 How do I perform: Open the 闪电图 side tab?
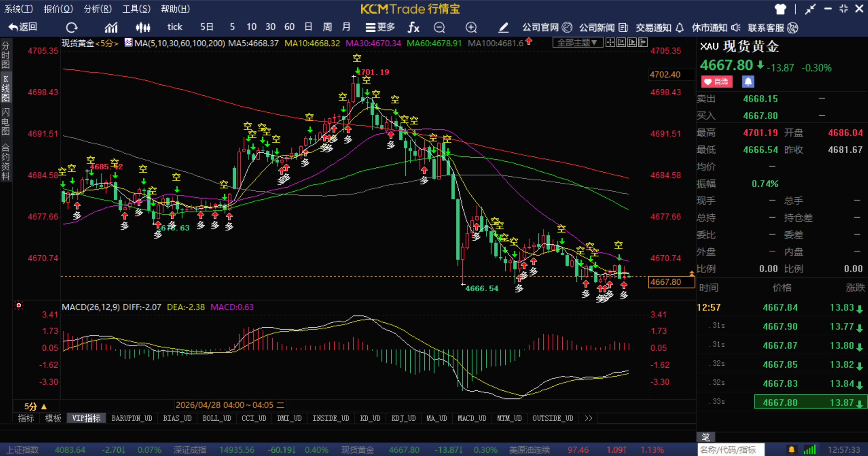pos(5,122)
